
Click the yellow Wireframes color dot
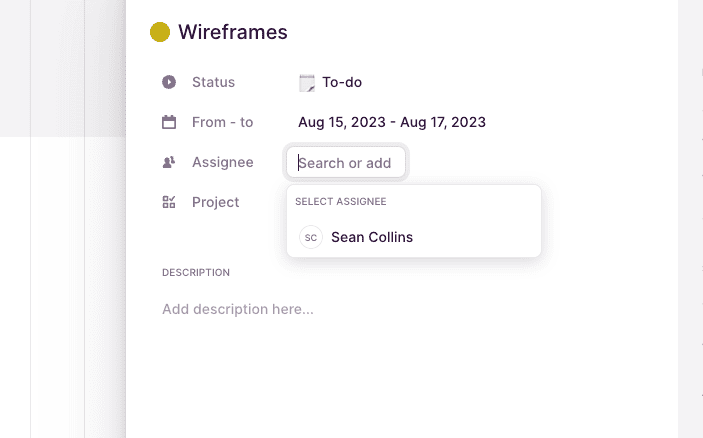coord(160,32)
